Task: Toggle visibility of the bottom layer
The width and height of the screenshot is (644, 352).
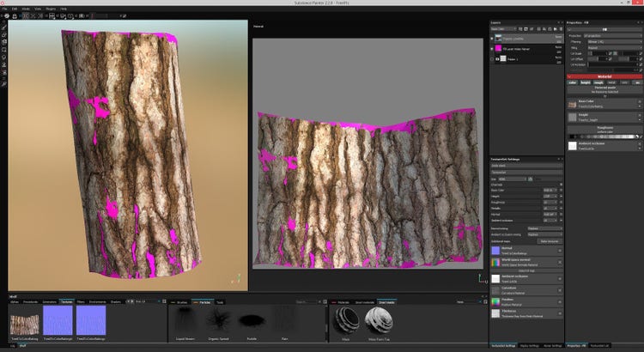Action: coord(493,59)
